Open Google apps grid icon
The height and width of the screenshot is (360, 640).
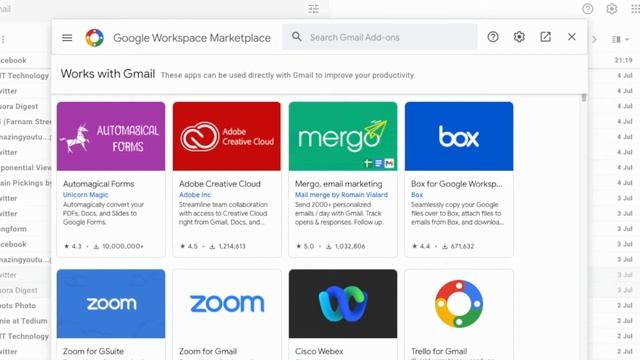pyautogui.click(x=636, y=9)
